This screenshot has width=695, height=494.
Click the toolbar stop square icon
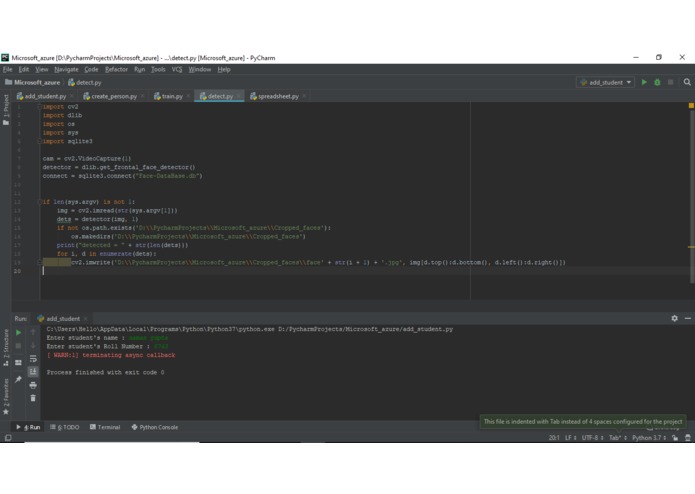tap(671, 82)
